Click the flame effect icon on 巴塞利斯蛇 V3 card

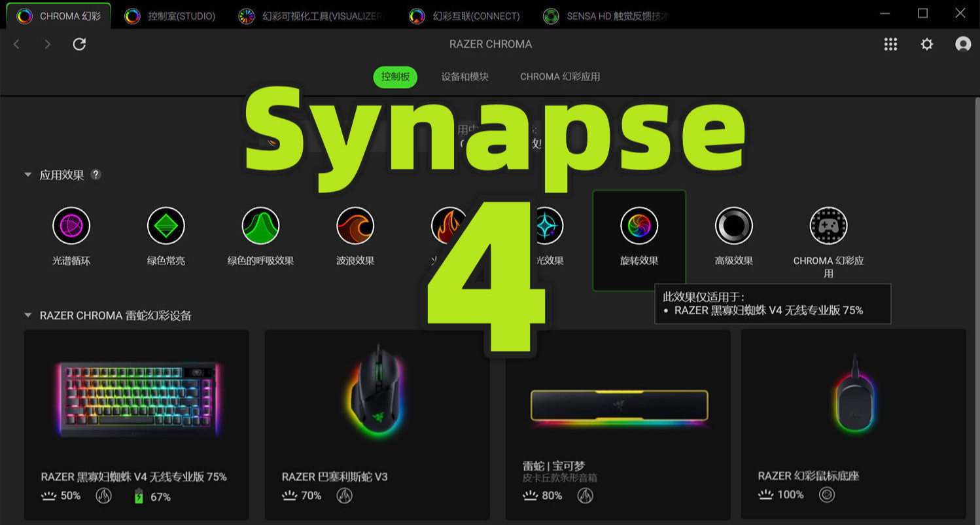[344, 496]
